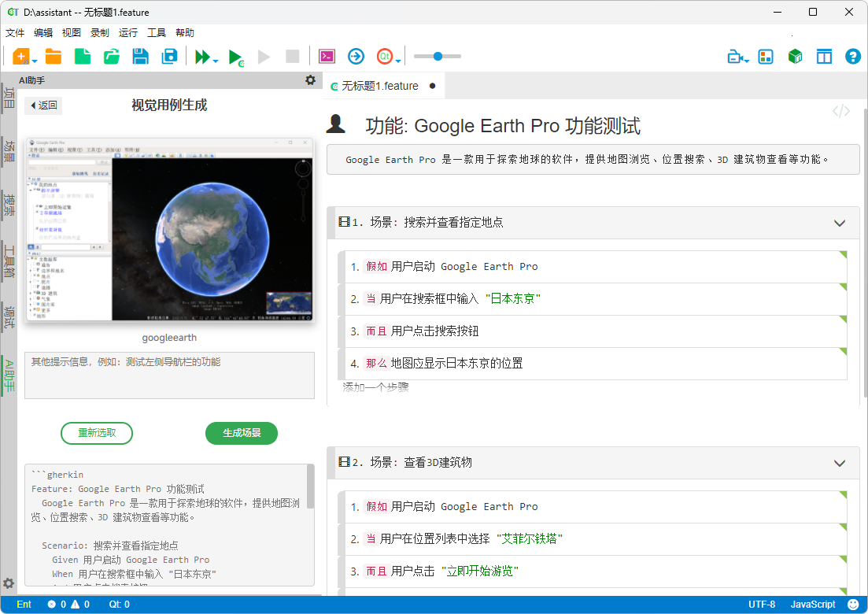Click the green 生成场景 button
Viewport: 868px width, 614px height.
tap(242, 433)
